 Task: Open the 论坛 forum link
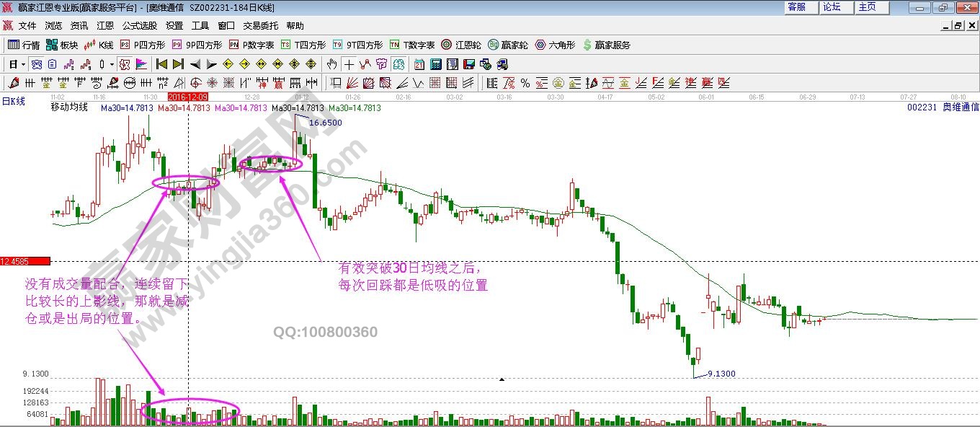(832, 7)
